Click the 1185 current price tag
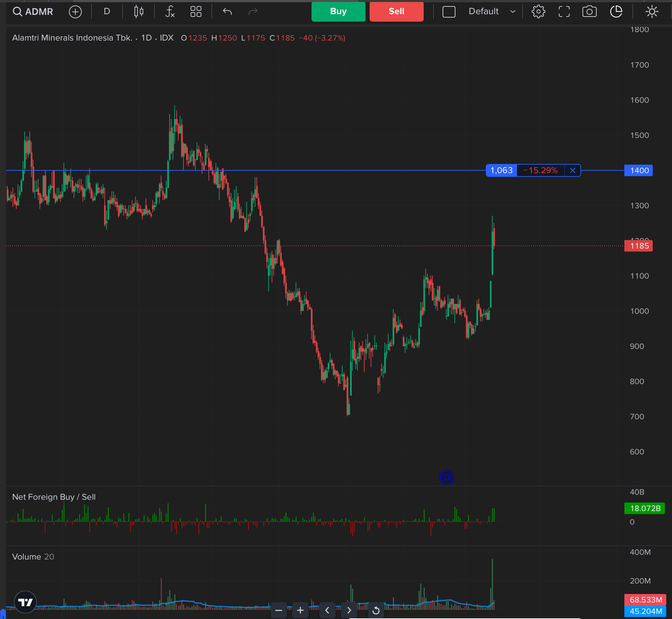 (638, 246)
